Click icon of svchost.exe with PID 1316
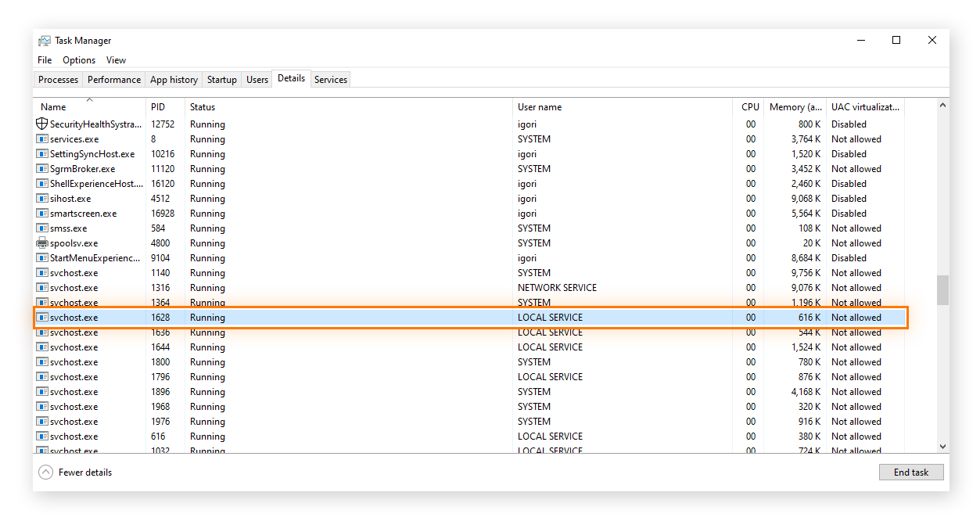Image resolution: width=980 pixels, height=521 pixels. coord(42,287)
